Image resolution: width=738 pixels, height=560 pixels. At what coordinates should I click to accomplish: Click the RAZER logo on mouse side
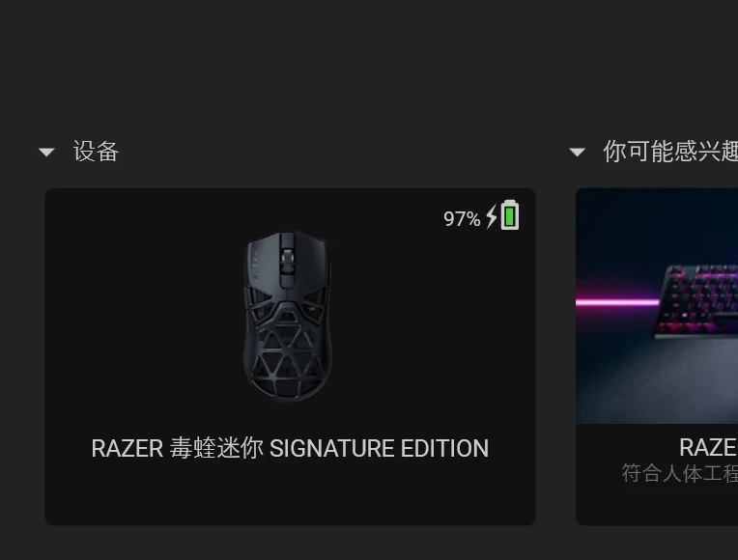(x=256, y=266)
